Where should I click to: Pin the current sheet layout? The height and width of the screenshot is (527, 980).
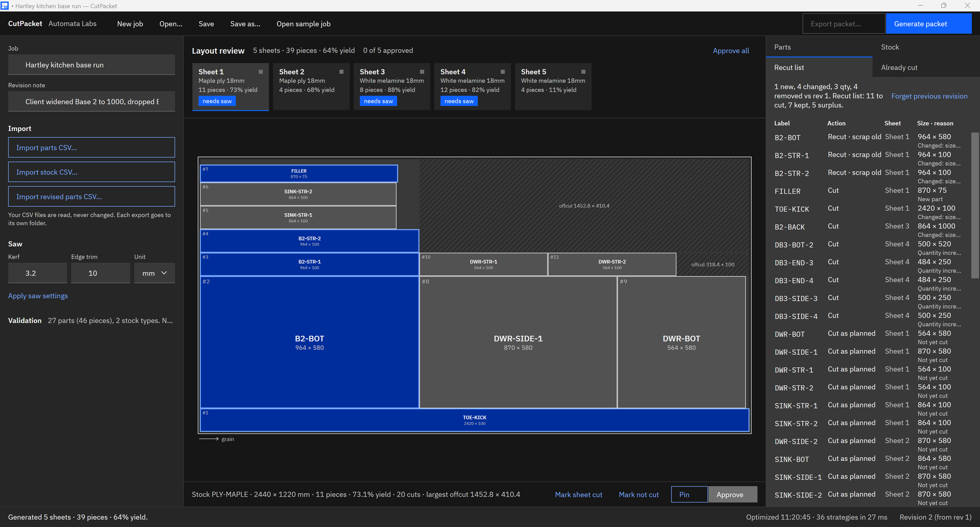coord(689,494)
